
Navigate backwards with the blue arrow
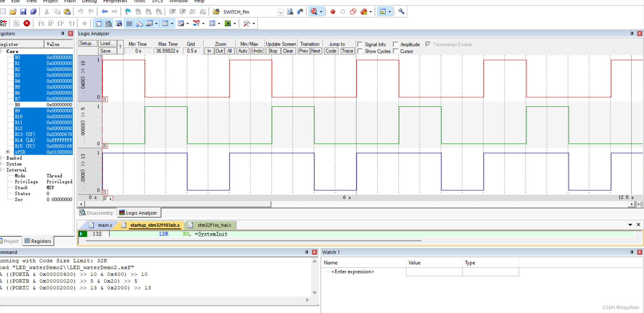105,12
